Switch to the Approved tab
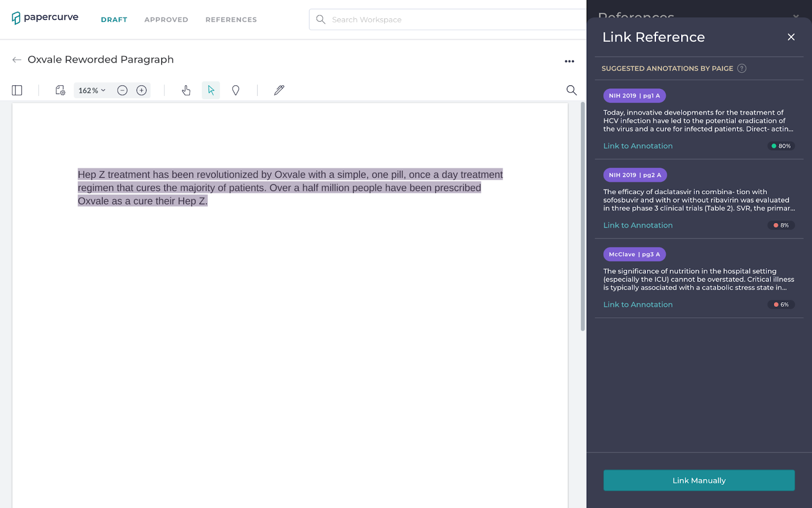Image resolution: width=812 pixels, height=508 pixels. (x=166, y=20)
